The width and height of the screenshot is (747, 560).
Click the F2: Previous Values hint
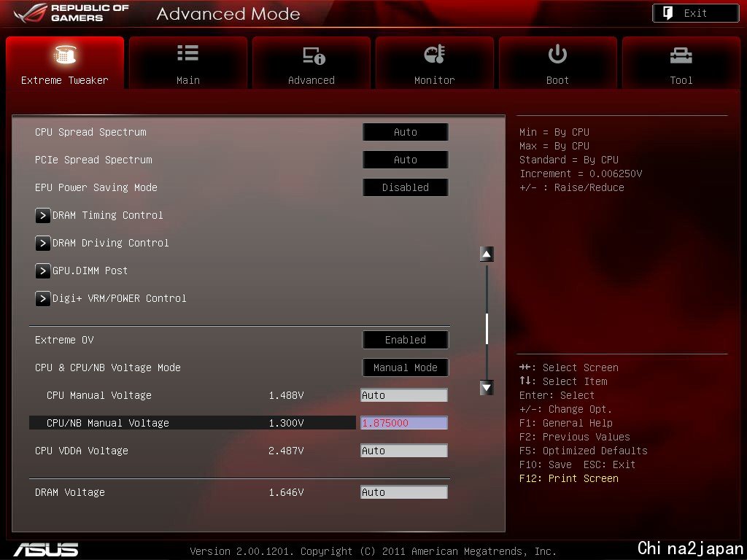point(575,437)
